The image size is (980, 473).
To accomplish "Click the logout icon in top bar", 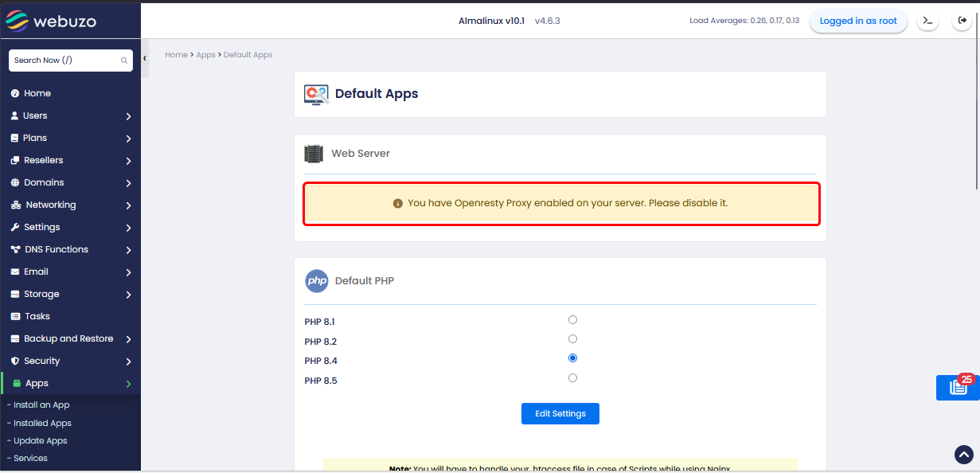I will [x=962, y=21].
